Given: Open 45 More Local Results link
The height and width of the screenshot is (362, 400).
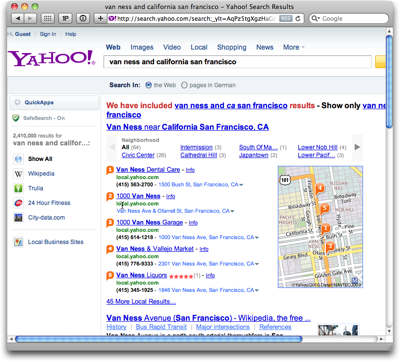Looking at the screenshot, I should (141, 302).
